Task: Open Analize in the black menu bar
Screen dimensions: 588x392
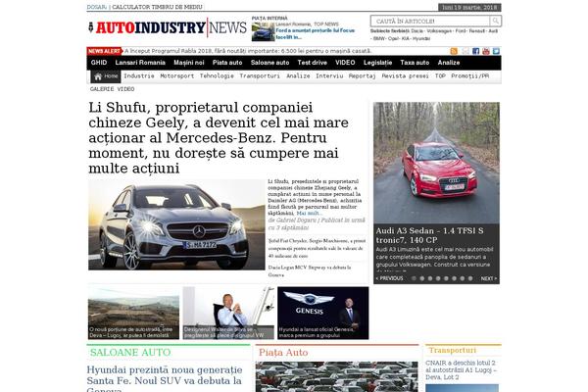Action: pos(449,63)
